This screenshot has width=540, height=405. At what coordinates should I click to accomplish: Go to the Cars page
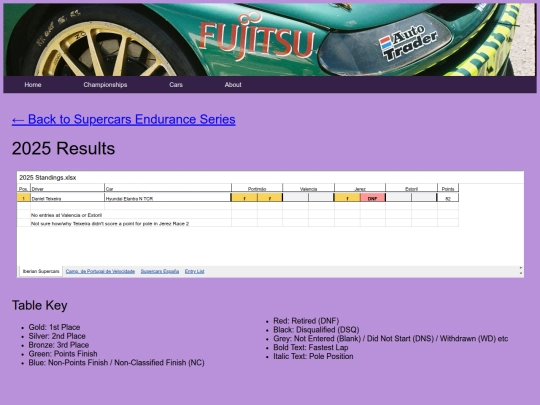point(176,85)
